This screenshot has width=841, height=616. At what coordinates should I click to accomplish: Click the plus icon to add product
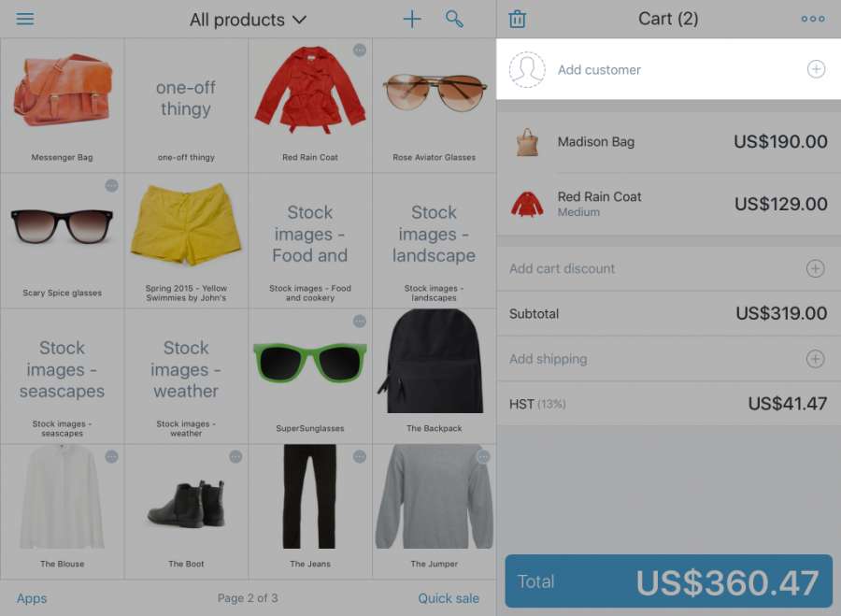click(412, 20)
